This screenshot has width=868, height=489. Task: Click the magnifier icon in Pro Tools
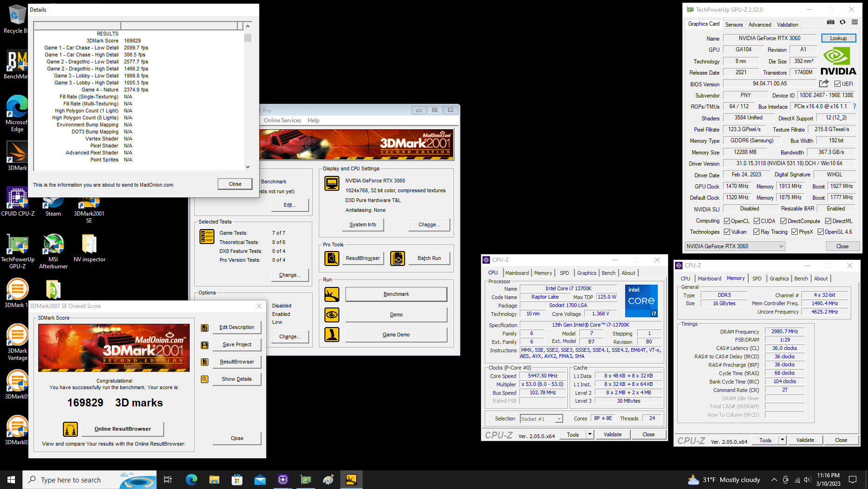(x=332, y=258)
